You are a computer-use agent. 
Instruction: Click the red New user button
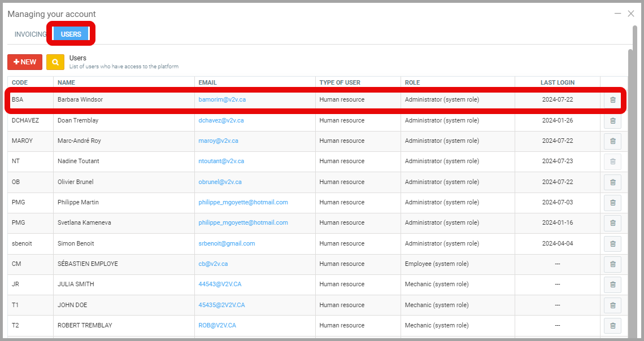tap(25, 62)
